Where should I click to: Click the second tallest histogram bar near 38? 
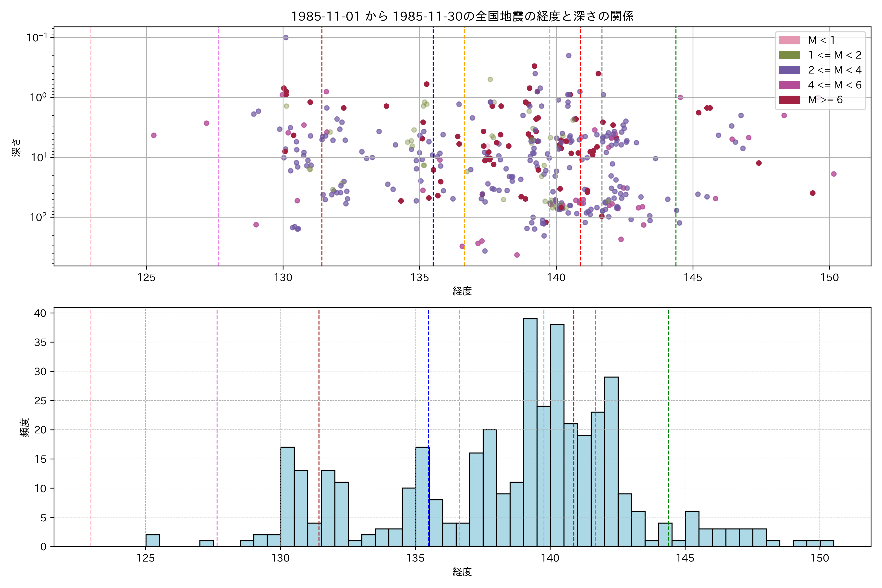[x=557, y=435]
